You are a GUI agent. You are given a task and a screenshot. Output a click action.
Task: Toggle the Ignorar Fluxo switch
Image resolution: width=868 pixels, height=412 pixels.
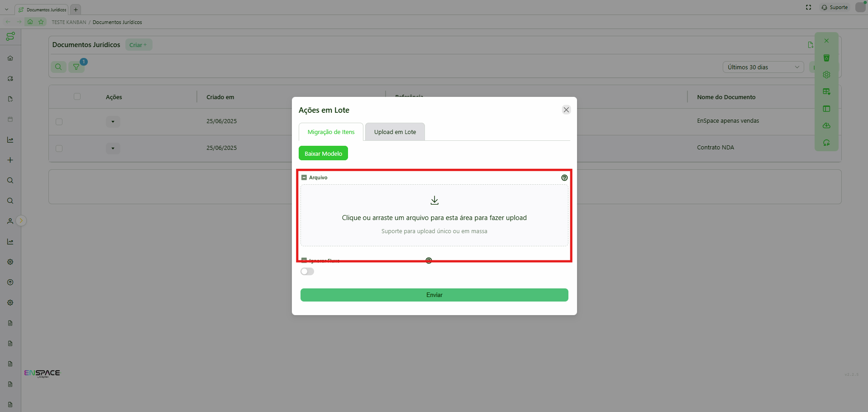tap(307, 271)
